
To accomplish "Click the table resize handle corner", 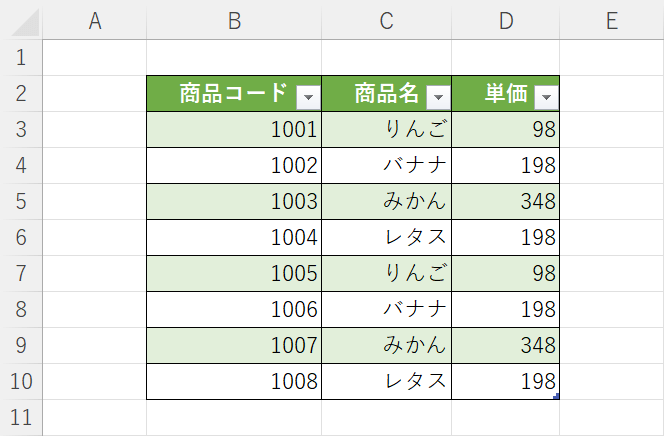I will pos(556,396).
